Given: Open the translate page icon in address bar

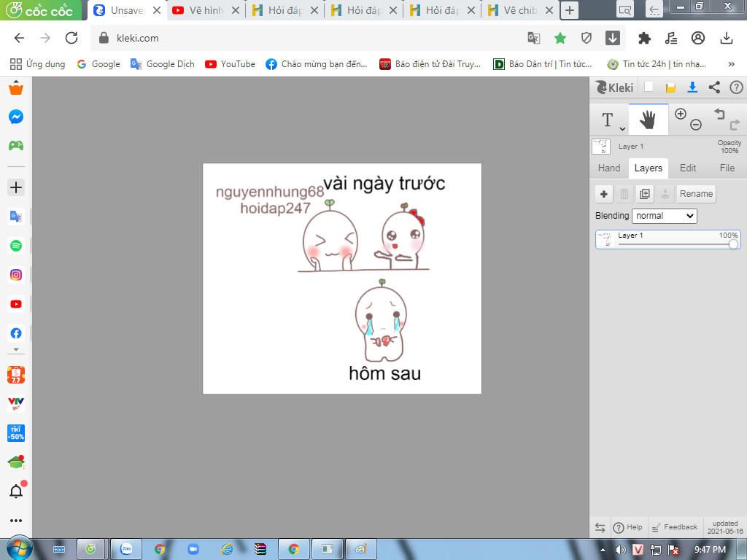Looking at the screenshot, I should tap(534, 38).
